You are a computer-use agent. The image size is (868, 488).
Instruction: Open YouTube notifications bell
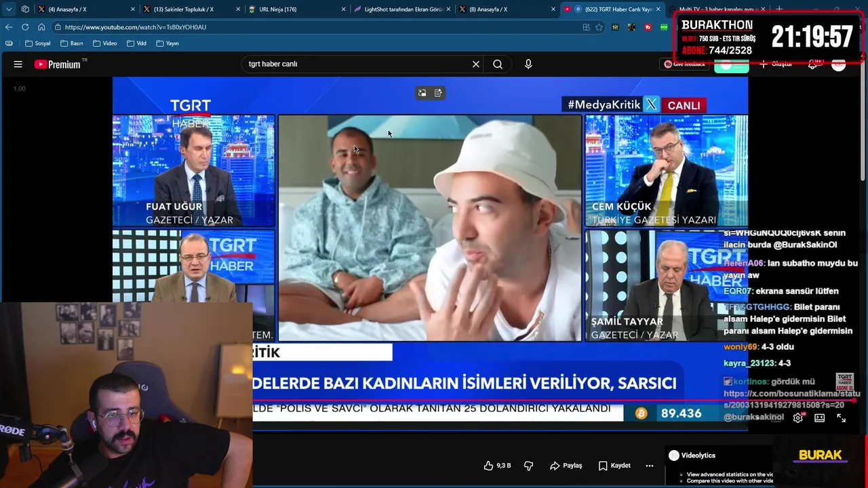812,64
